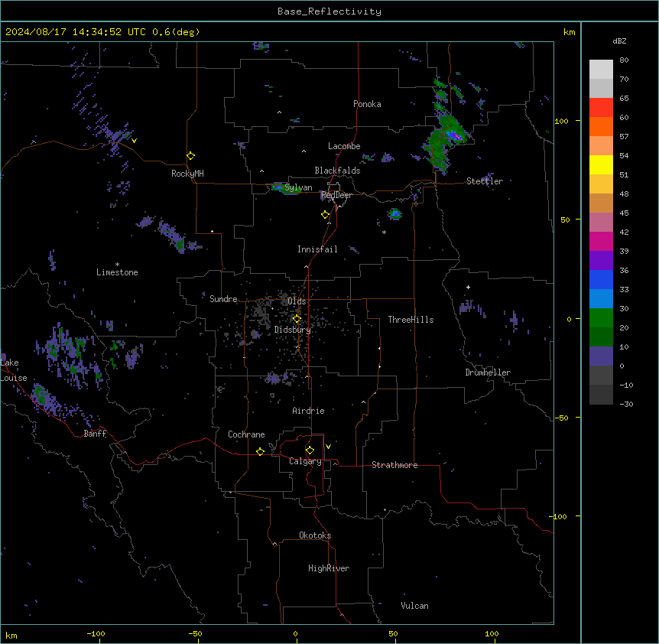Click the yellow diamond marker at Olds
659x644 pixels.
(x=297, y=319)
